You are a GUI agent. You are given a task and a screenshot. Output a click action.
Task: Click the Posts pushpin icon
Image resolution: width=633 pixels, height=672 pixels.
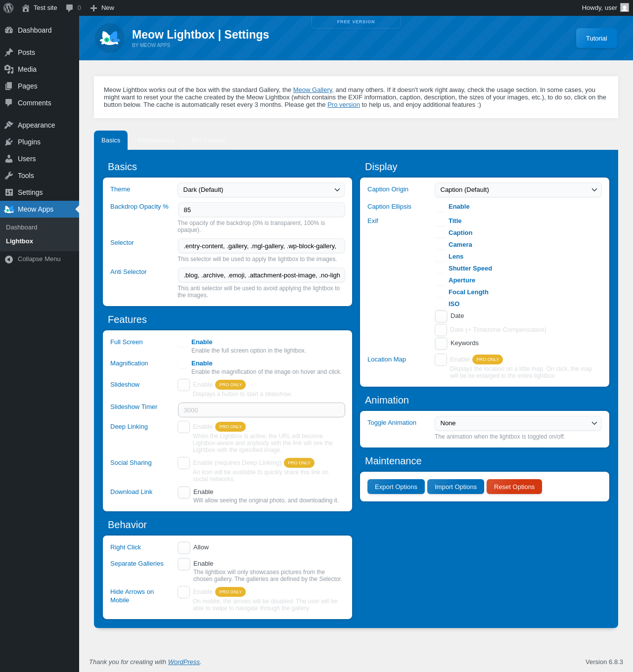(x=9, y=52)
